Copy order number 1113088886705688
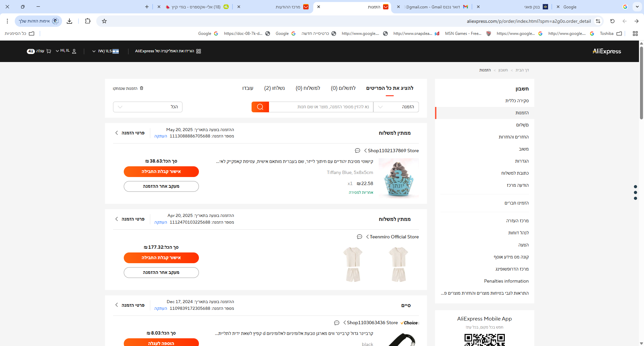The height and width of the screenshot is (346, 644). [x=161, y=136]
